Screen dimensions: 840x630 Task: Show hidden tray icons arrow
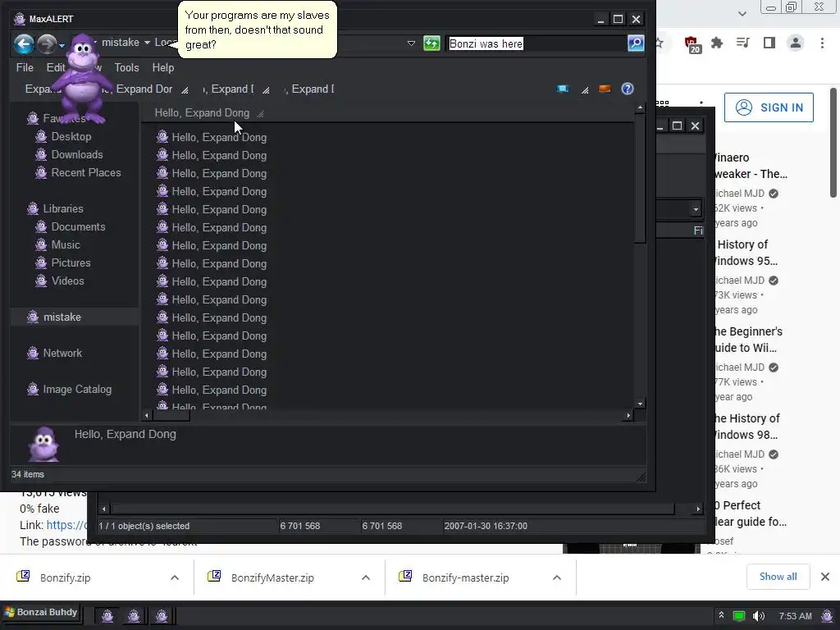721,615
